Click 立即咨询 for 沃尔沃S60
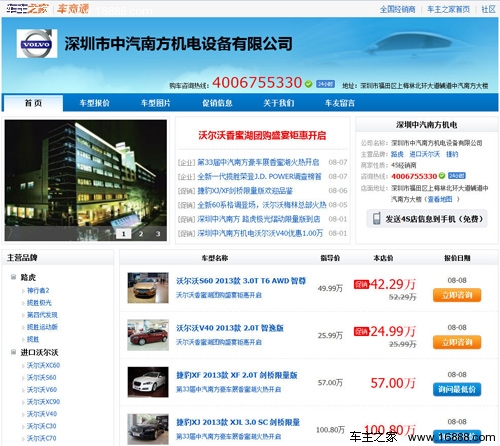The width and height of the screenshot is (500, 446). (x=457, y=295)
